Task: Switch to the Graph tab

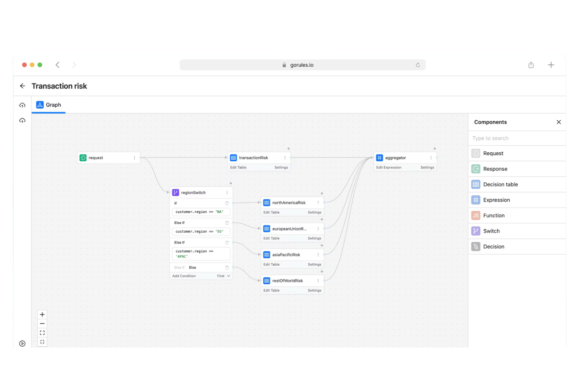Action: click(x=48, y=104)
